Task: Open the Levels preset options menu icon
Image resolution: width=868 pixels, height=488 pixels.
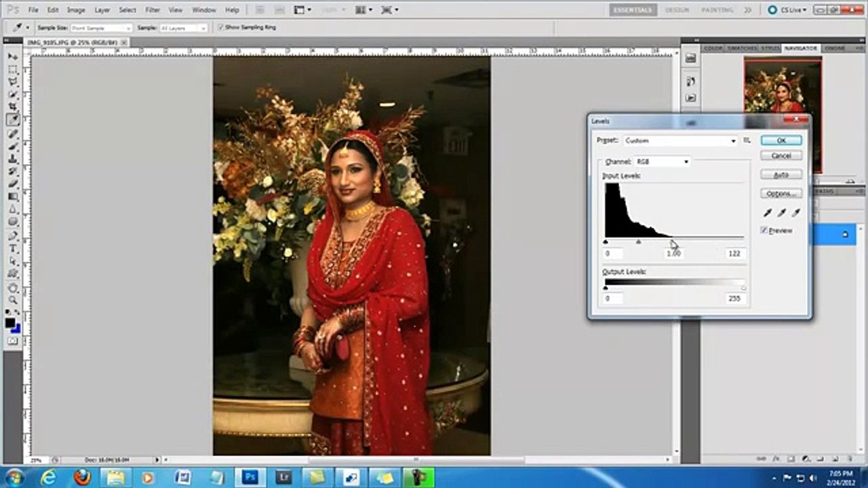Action: [747, 140]
